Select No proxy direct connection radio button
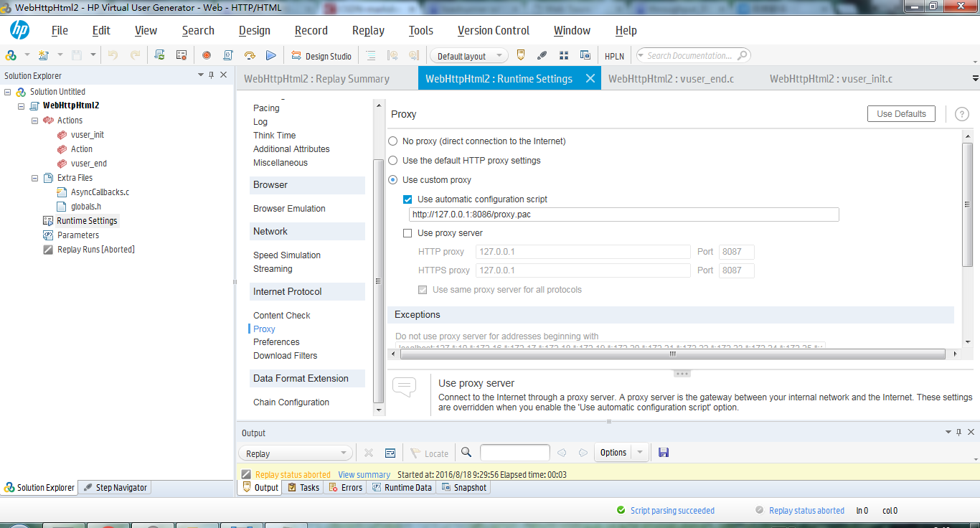 pos(392,141)
